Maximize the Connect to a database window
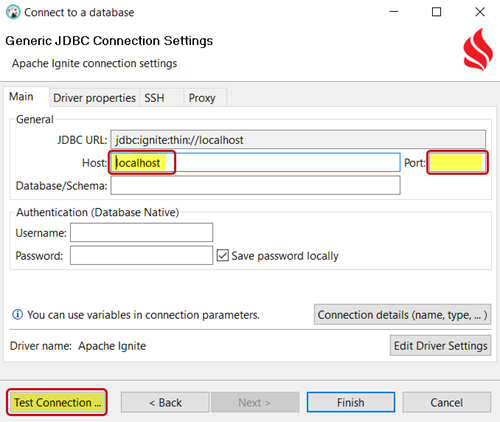The image size is (500, 422). pyautogui.click(x=436, y=12)
